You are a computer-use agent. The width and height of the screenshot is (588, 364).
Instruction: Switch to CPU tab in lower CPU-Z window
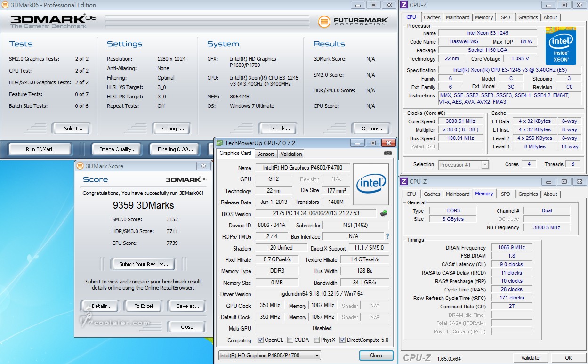[x=411, y=194]
